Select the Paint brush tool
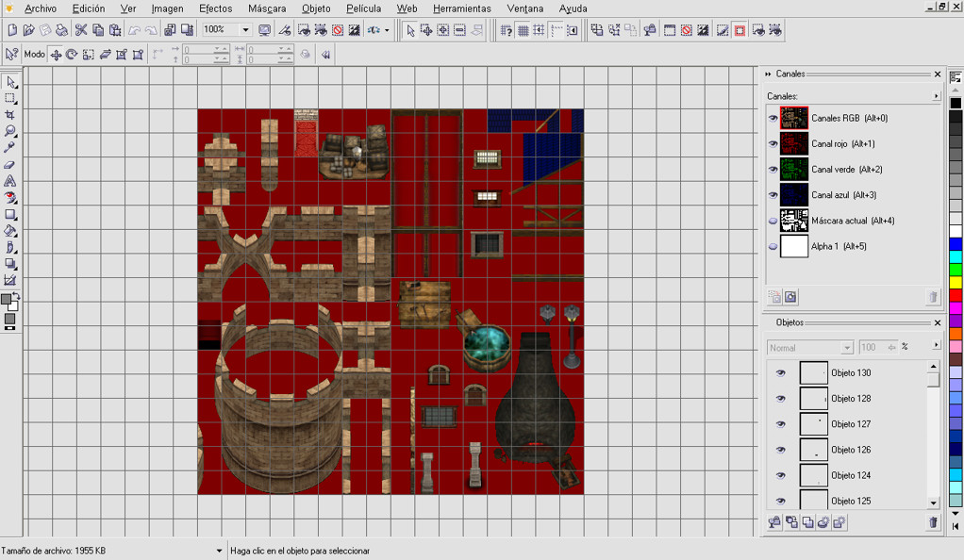This screenshot has height=560, width=964. [x=10, y=248]
